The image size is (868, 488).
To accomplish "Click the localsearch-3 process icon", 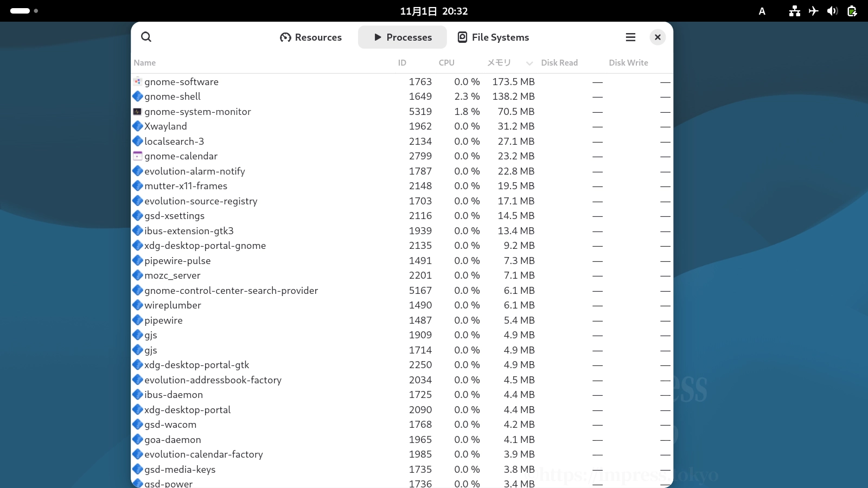I will point(138,141).
